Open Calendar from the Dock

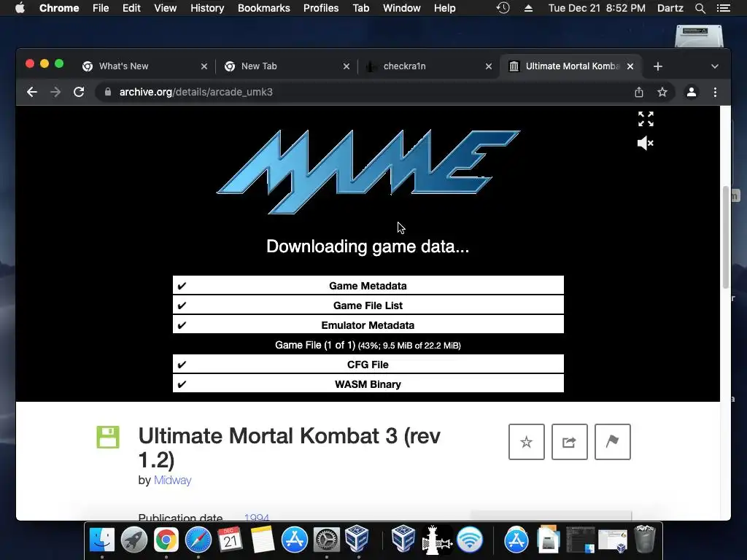tap(230, 540)
